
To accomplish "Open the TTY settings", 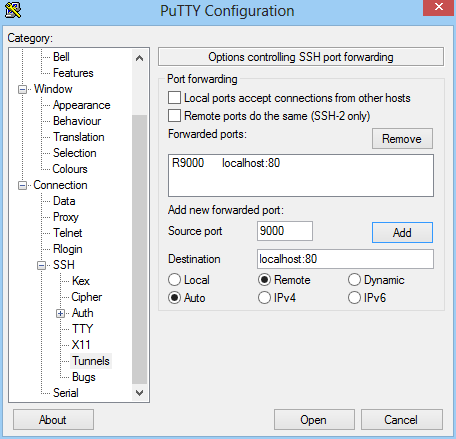I will click(82, 329).
